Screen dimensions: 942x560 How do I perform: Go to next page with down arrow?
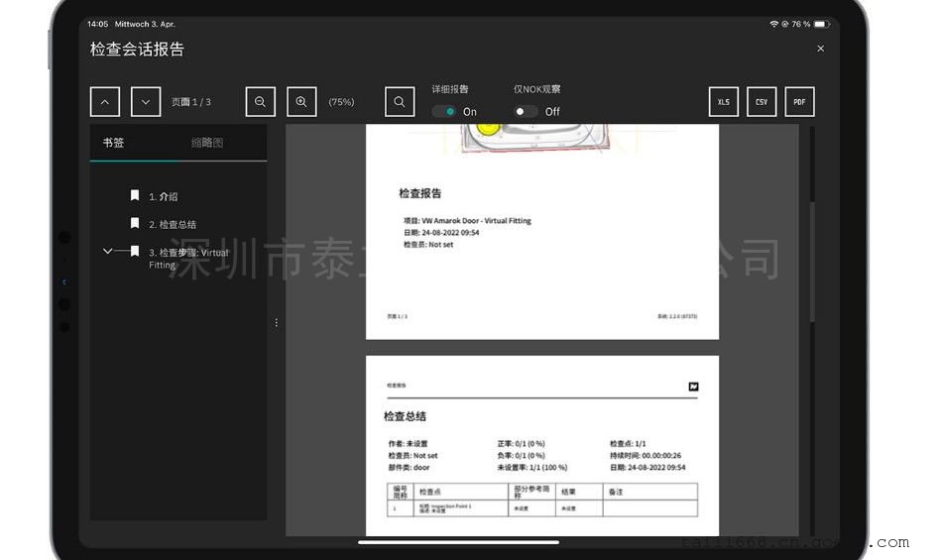(146, 102)
